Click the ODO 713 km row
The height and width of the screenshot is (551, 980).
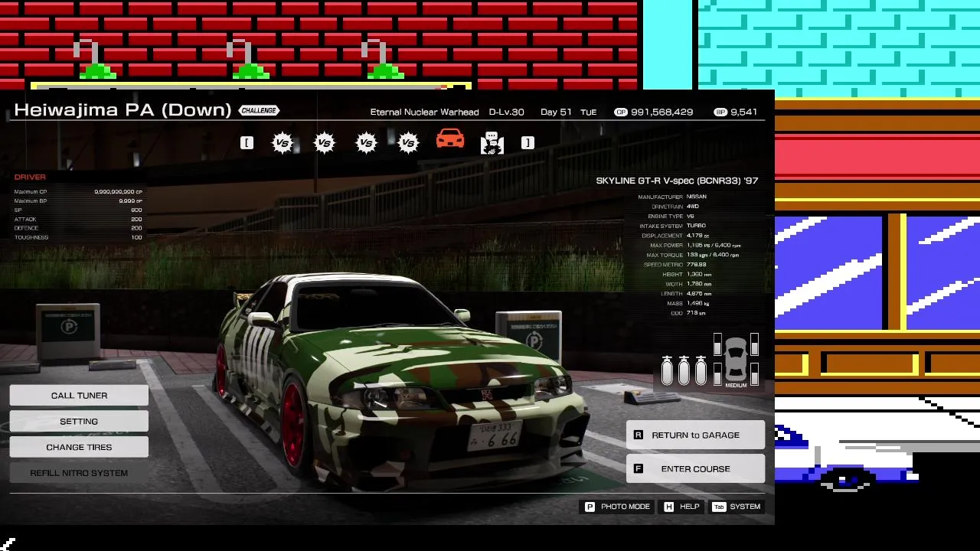click(689, 313)
